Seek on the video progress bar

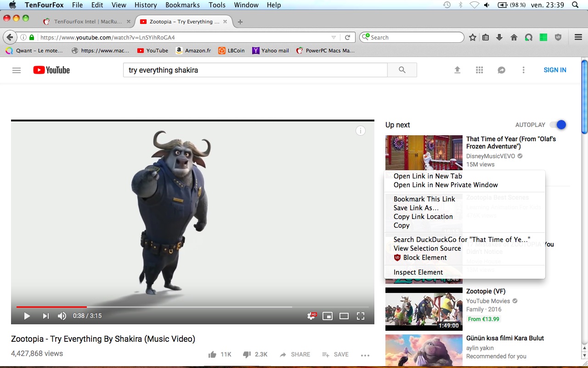tap(192, 307)
